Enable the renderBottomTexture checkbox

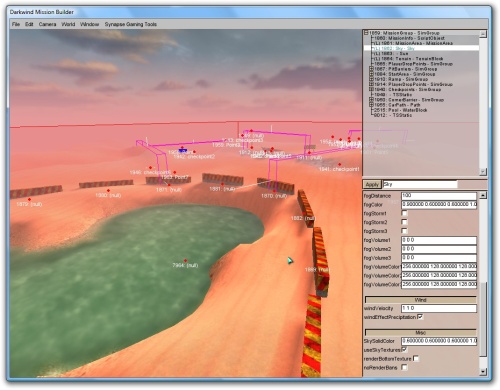[416, 358]
